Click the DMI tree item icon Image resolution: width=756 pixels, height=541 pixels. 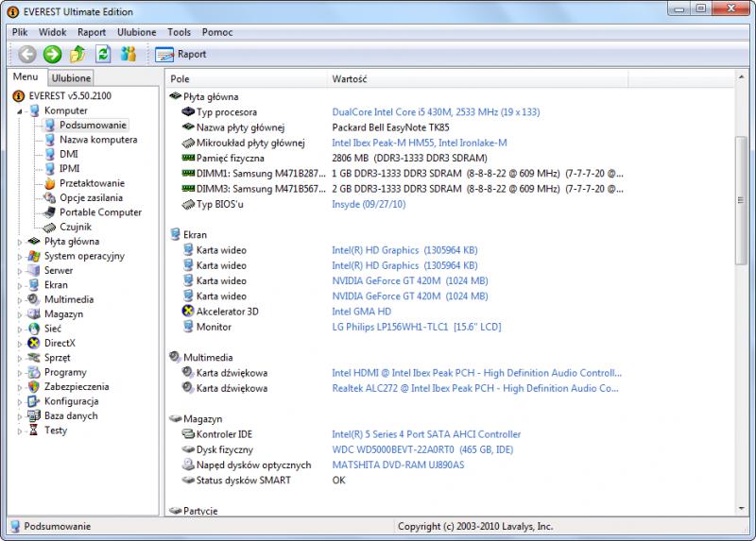click(x=50, y=154)
